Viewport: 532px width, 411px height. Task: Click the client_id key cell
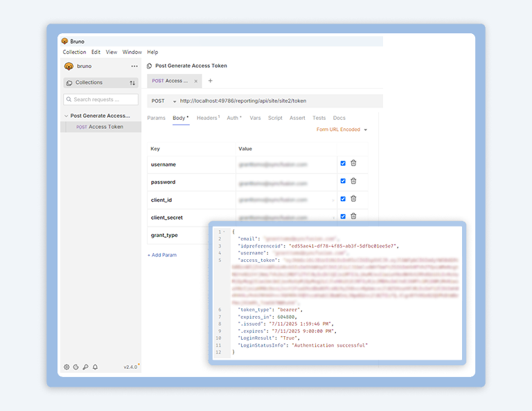[x=191, y=200]
